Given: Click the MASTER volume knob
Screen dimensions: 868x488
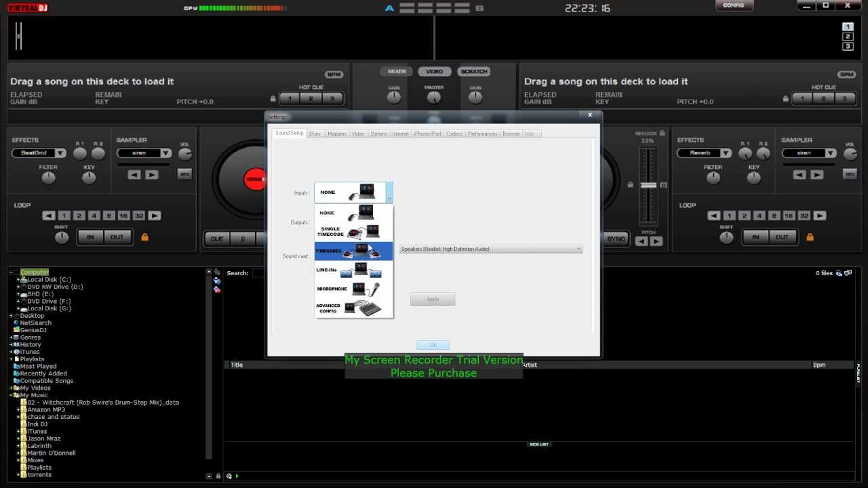Looking at the screenshot, I should (434, 98).
